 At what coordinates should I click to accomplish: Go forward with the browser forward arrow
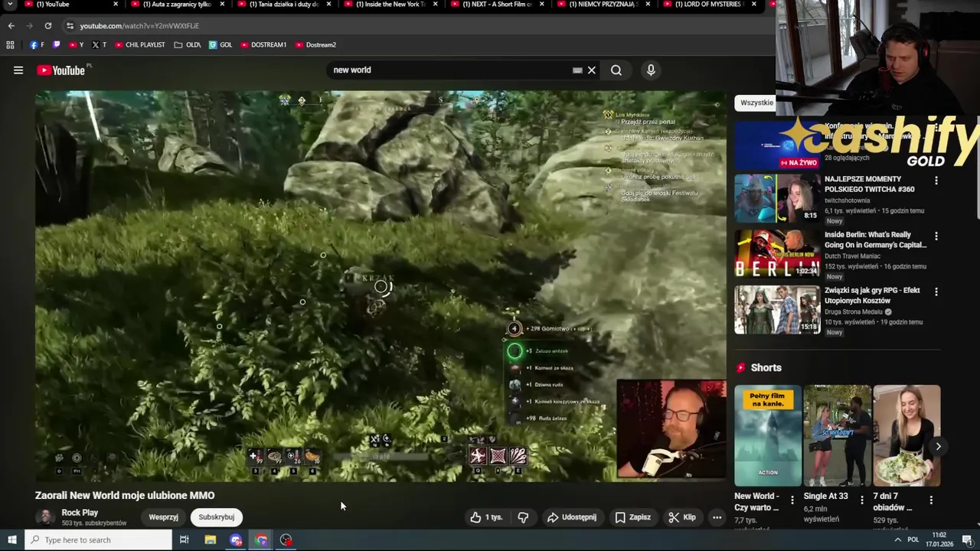click(x=29, y=25)
